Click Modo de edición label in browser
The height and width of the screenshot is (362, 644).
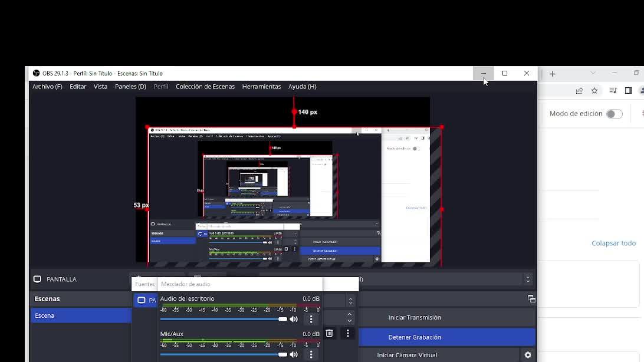tap(576, 114)
